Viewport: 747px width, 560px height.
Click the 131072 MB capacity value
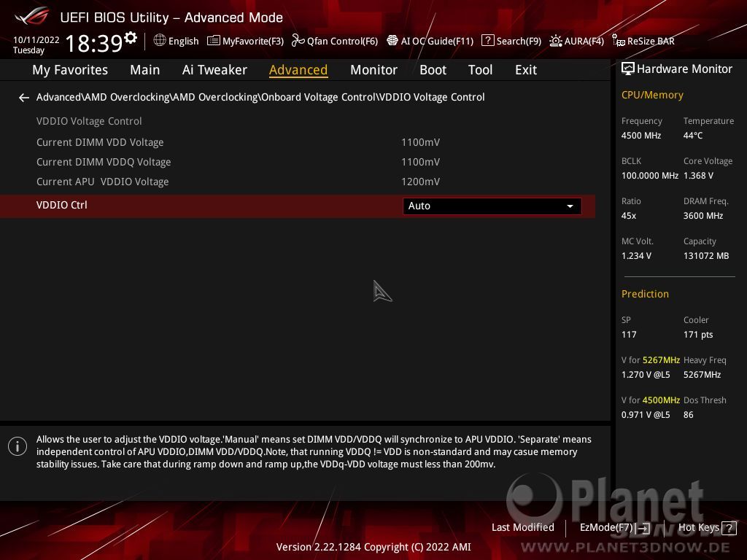tap(706, 256)
